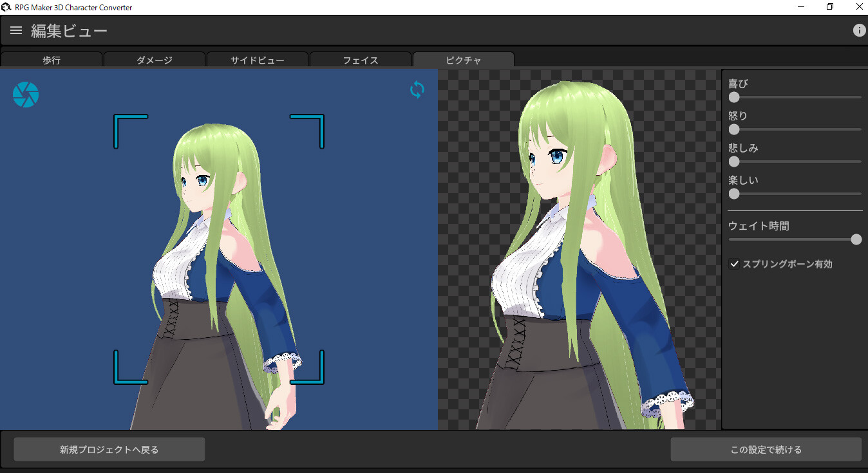Click the 新規プロジェクトへ戻る button
Image resolution: width=868 pixels, height=473 pixels.
pyautogui.click(x=109, y=449)
